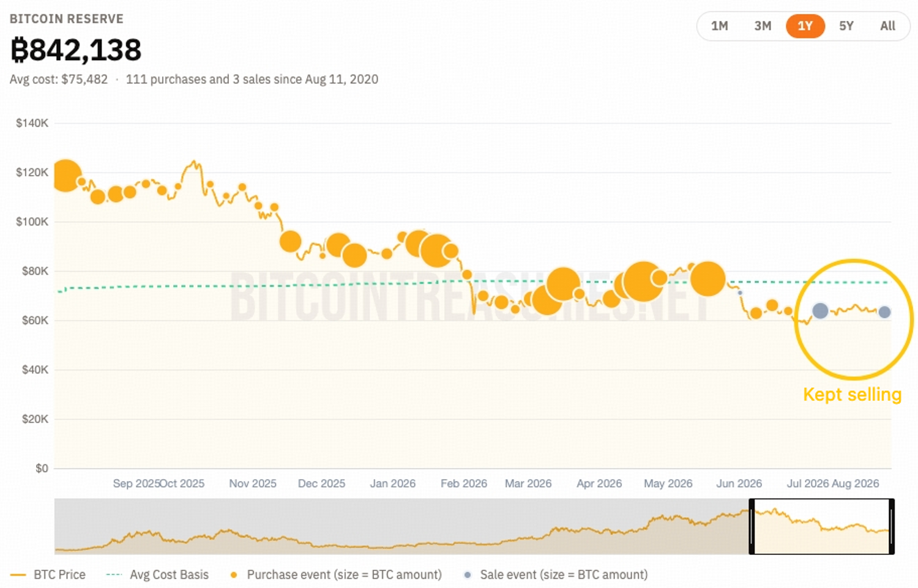918x588 pixels.
Task: Click the highlighted window in the range navigator
Action: pyautogui.click(x=822, y=527)
